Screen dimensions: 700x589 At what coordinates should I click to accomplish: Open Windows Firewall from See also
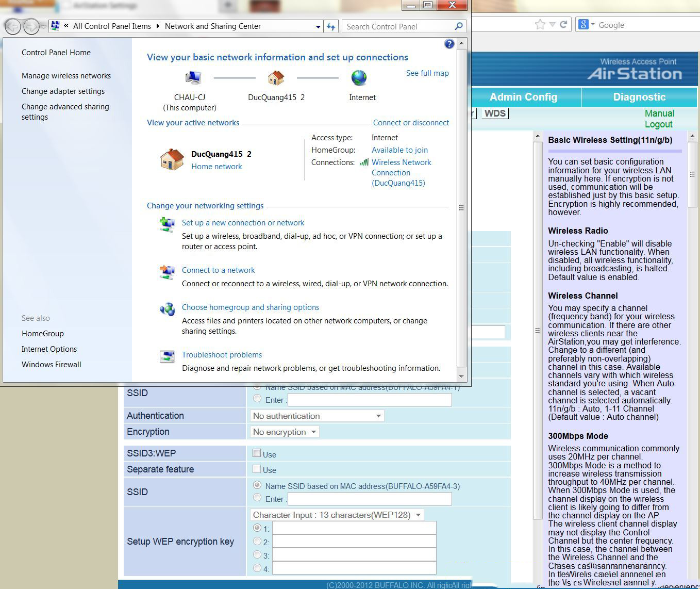pyautogui.click(x=52, y=365)
